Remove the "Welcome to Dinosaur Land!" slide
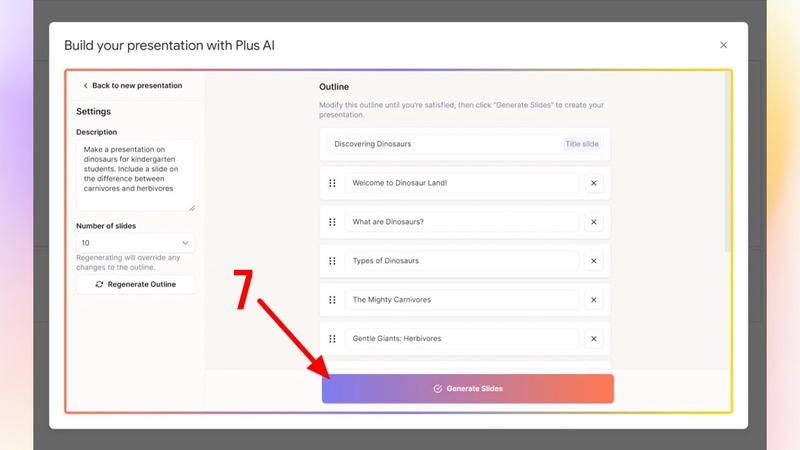This screenshot has height=450, width=800. [x=593, y=183]
